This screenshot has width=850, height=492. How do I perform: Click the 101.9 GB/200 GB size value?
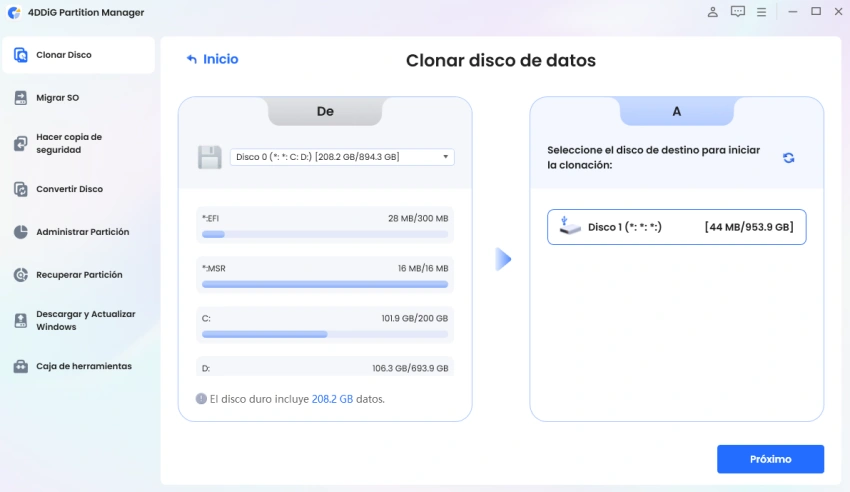coord(415,318)
